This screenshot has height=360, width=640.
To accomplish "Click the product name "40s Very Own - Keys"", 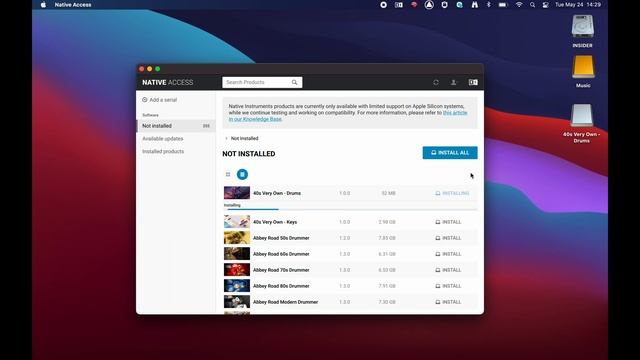I will [275, 222].
